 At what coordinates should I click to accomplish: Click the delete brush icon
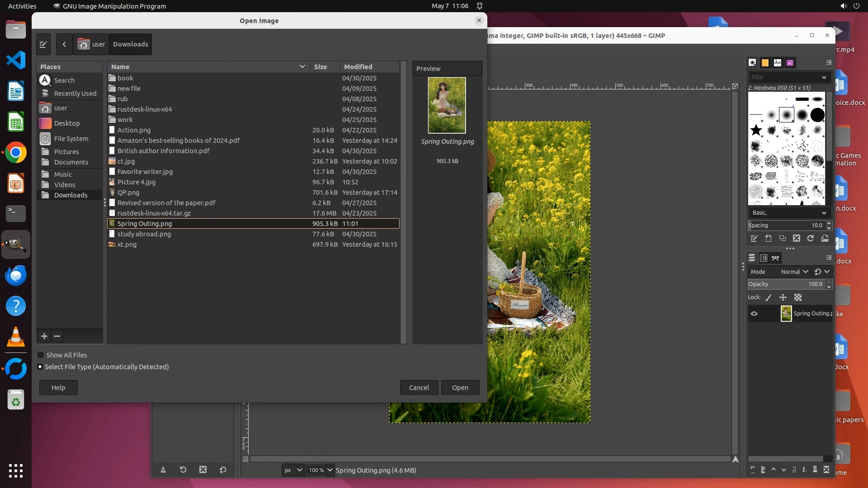(797, 239)
